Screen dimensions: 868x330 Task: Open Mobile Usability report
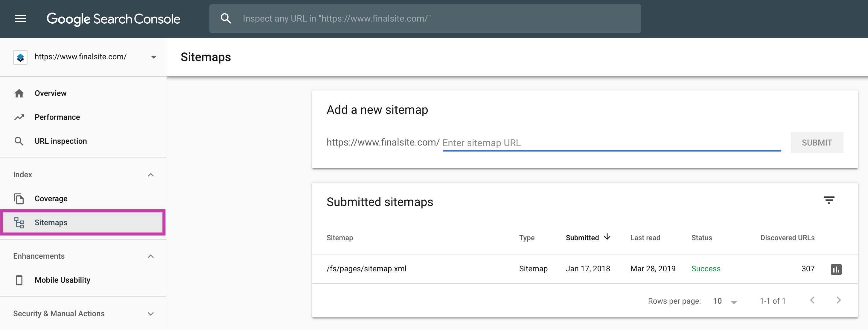(x=83, y=280)
